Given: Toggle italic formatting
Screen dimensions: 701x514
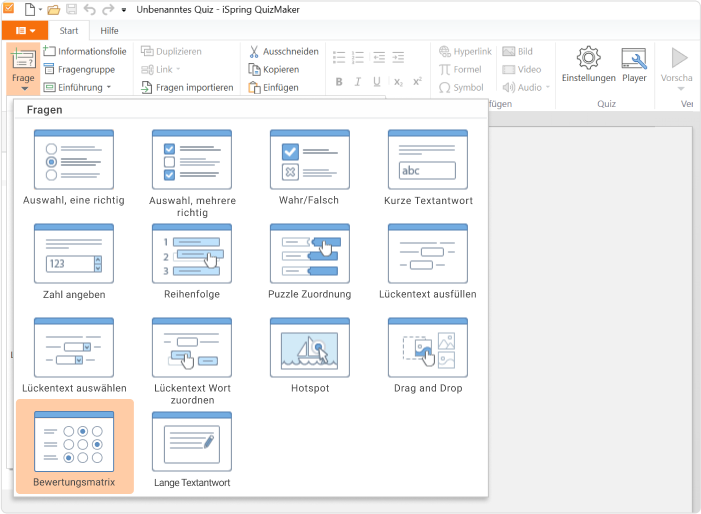Looking at the screenshot, I should [x=358, y=82].
